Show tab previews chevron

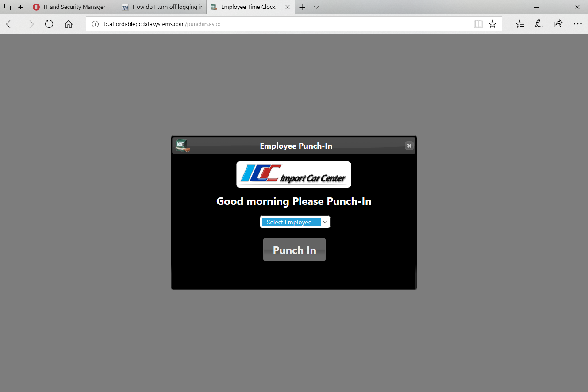pyautogui.click(x=316, y=7)
